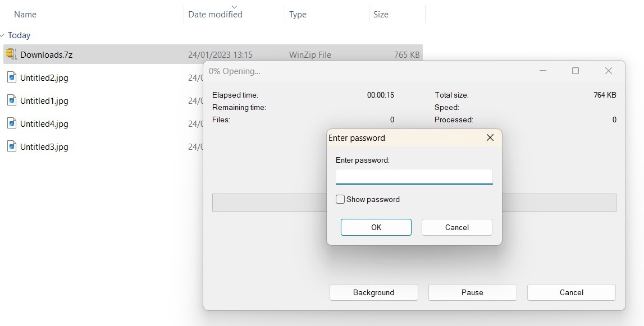Focus the Enter password text field
This screenshot has width=644, height=326.
click(414, 176)
